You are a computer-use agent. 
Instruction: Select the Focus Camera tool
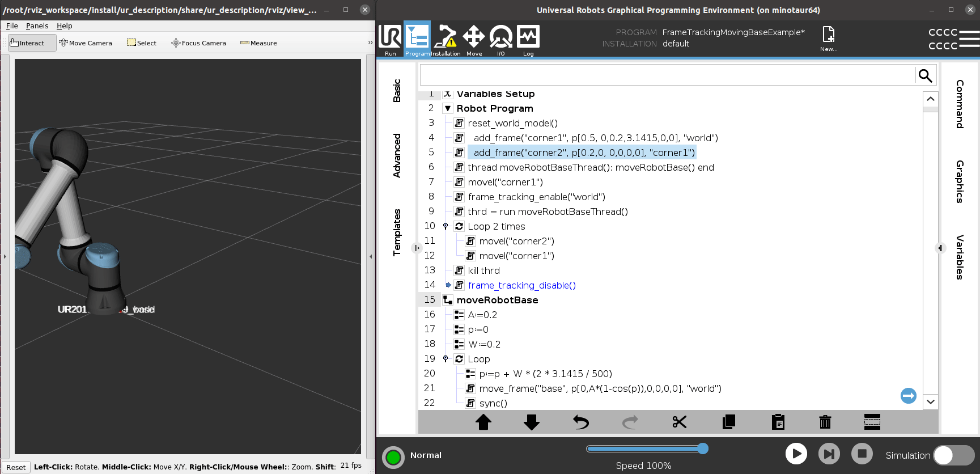[198, 43]
